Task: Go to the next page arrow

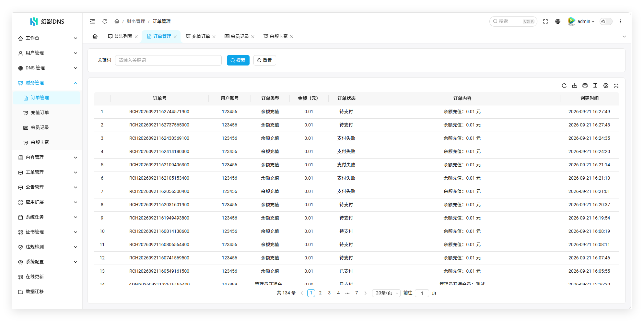Action: tap(366, 293)
